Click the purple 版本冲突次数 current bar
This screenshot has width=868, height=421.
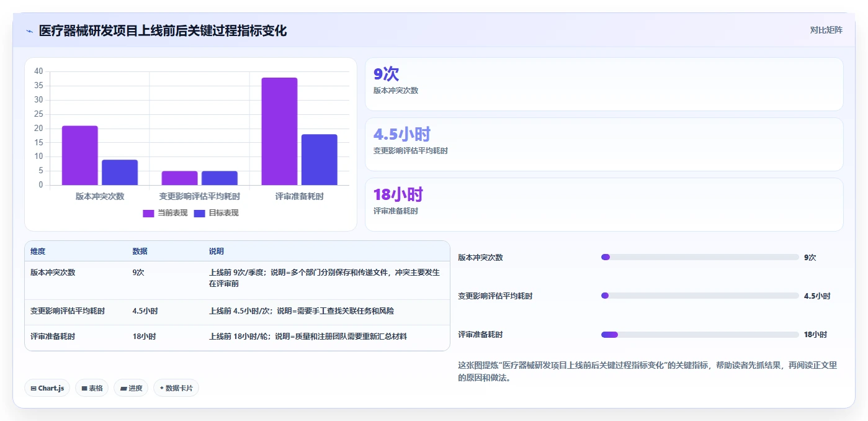[x=80, y=155]
